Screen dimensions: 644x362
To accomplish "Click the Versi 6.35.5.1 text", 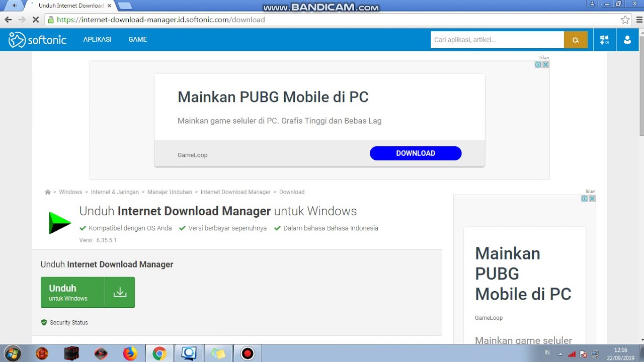I will [98, 240].
